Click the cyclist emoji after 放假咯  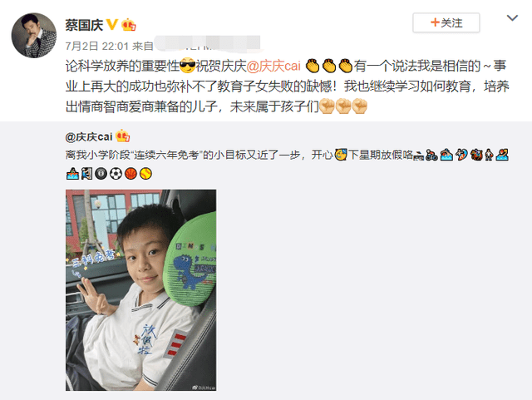coord(431,156)
